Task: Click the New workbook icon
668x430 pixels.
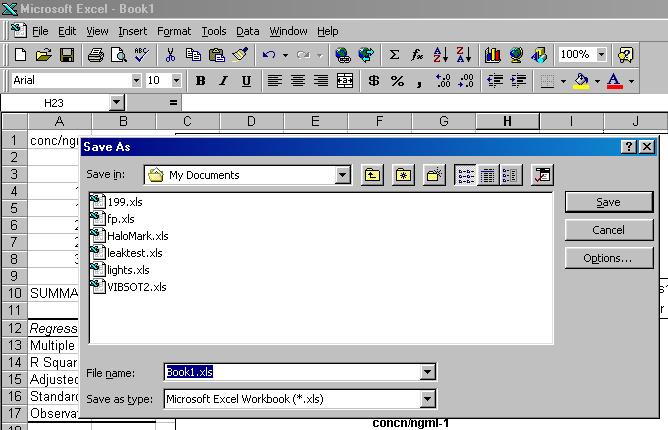Action: click(x=20, y=55)
